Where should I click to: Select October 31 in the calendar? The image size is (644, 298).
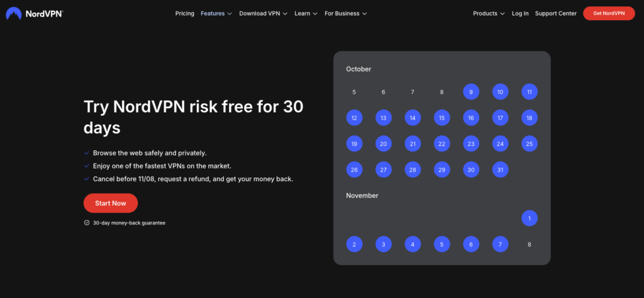coord(500,170)
